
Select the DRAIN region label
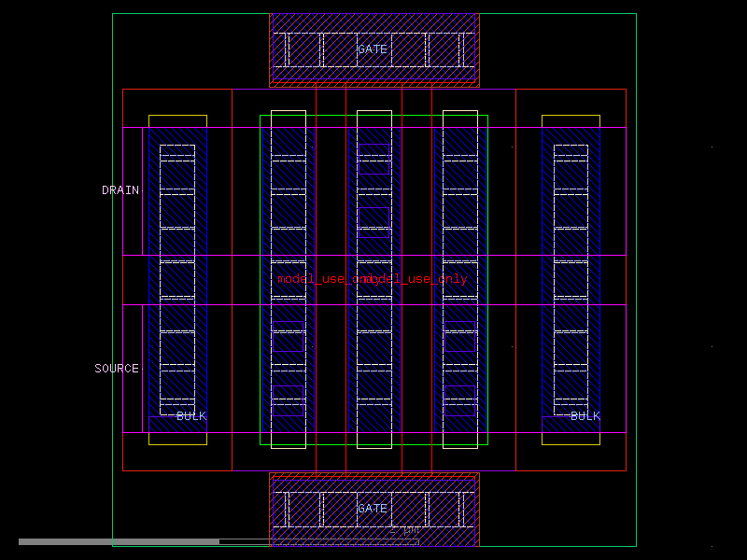pos(119,189)
